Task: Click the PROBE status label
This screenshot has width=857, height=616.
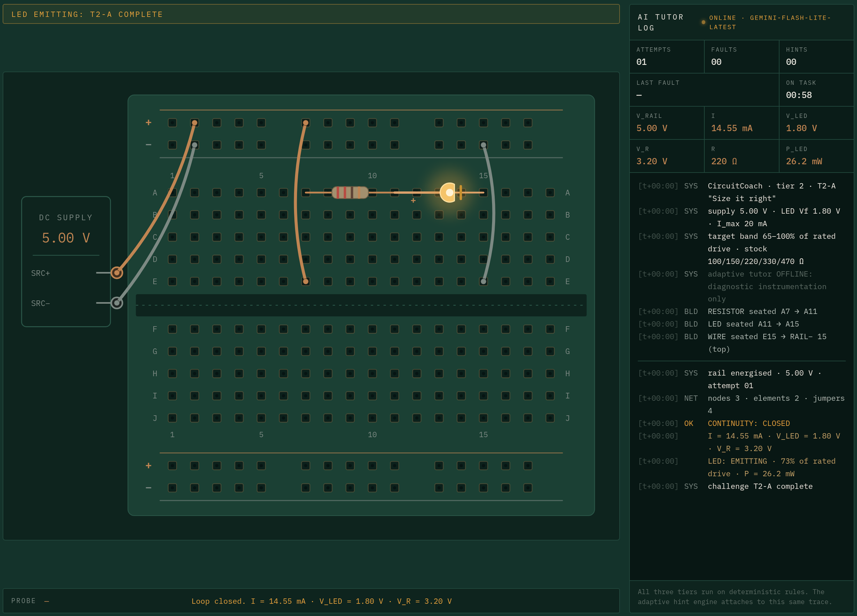Action: pos(24,601)
